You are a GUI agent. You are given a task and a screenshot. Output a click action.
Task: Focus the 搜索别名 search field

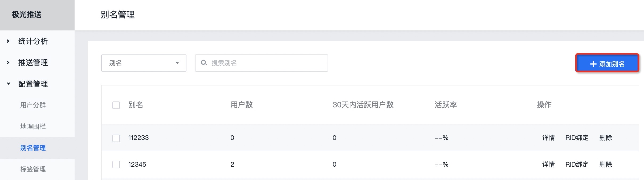[x=262, y=63]
